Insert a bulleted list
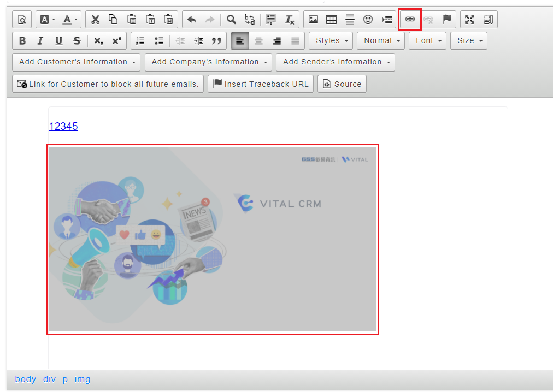 [x=158, y=41]
